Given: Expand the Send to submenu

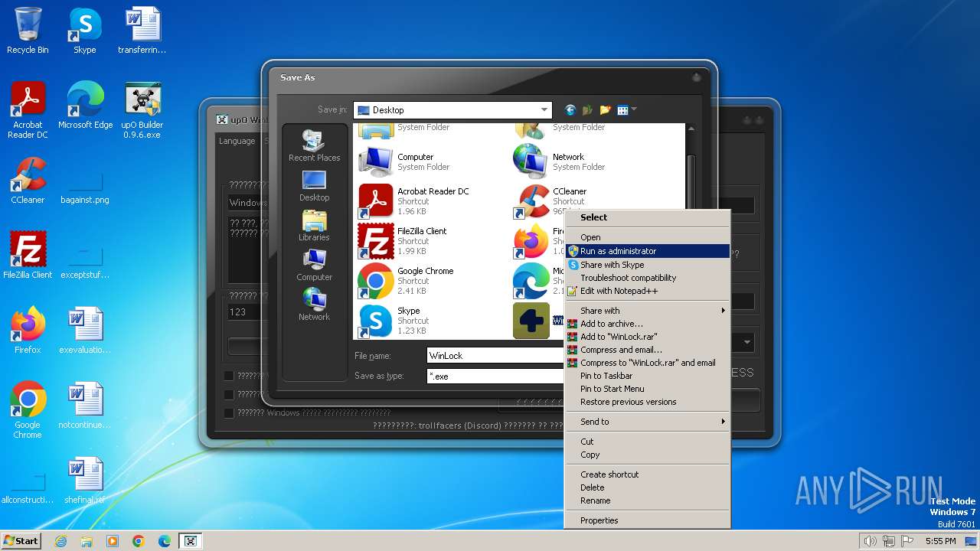Looking at the screenshot, I should (x=647, y=422).
